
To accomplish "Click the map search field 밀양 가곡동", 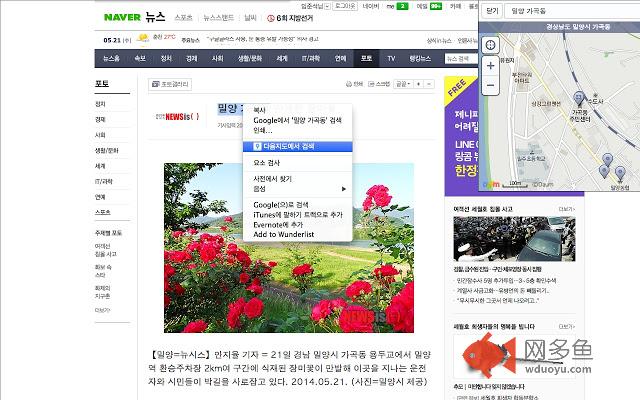I will (x=572, y=11).
